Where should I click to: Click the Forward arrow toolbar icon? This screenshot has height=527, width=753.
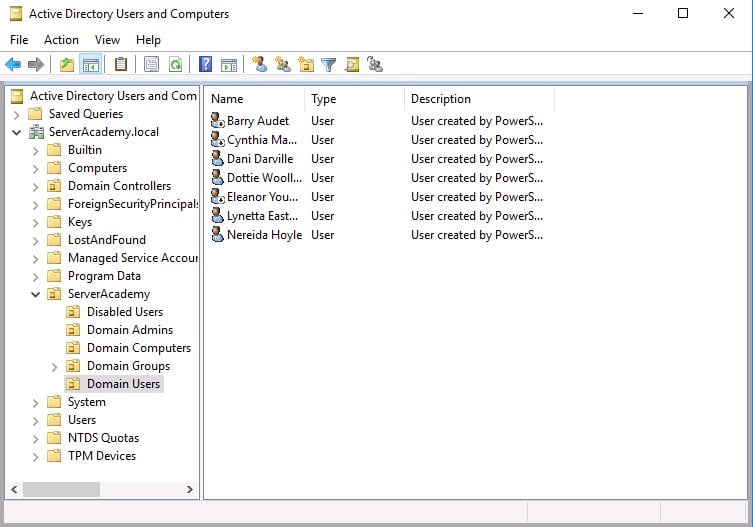coord(36,64)
